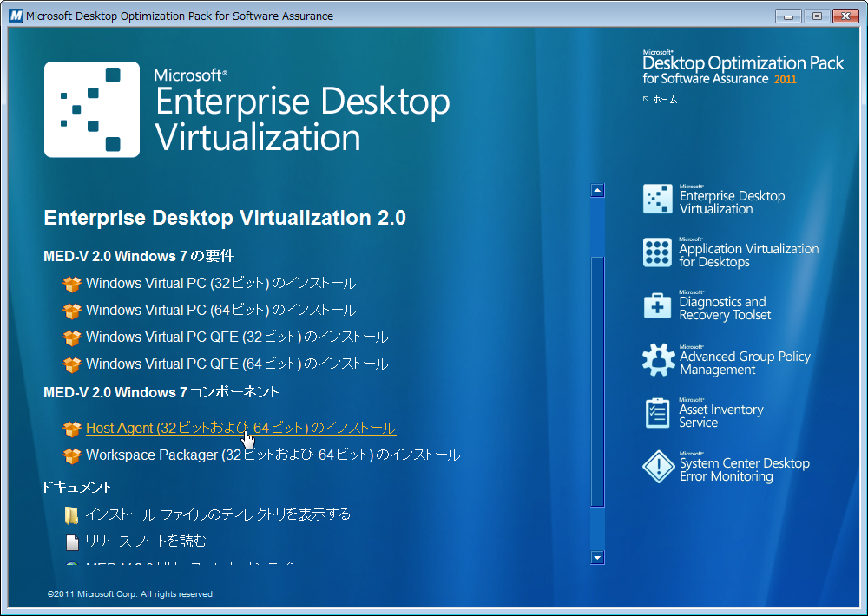This screenshot has width=868, height=616.
Task: Install Windows Virtual PC (32ビット)
Action: pos(220,284)
